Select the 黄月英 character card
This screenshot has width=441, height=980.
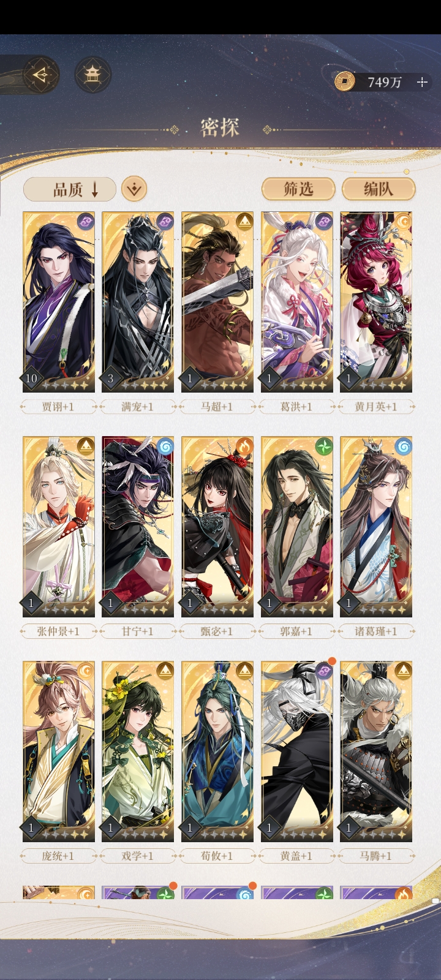coord(376,302)
